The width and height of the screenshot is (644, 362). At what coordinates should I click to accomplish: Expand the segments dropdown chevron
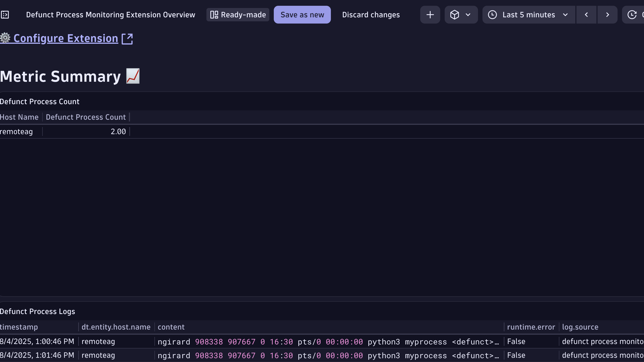point(468,15)
